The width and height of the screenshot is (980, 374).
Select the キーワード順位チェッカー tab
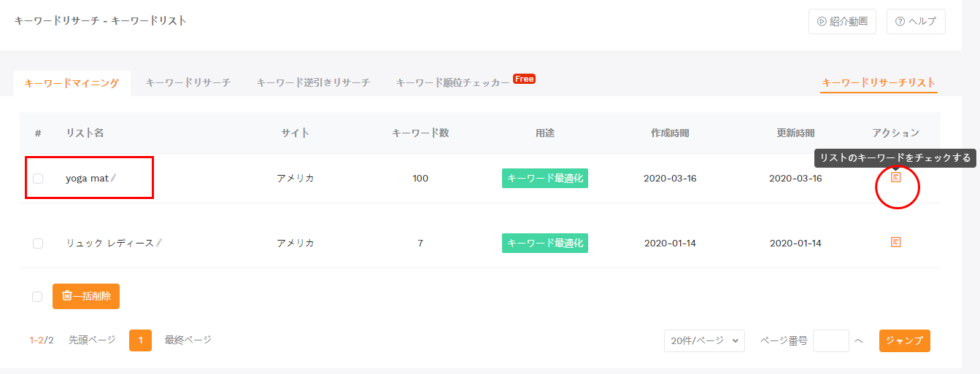click(452, 83)
